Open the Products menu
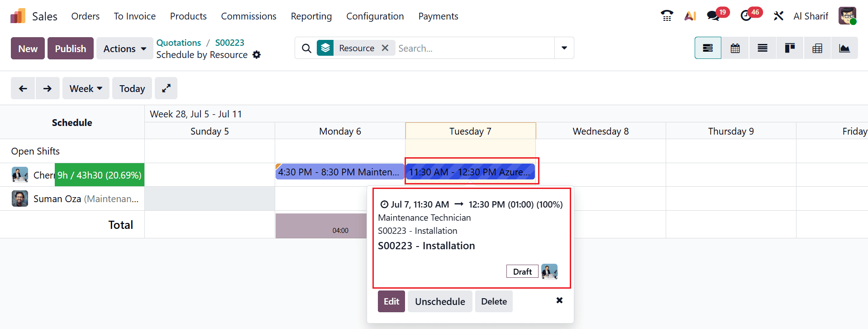 tap(188, 16)
